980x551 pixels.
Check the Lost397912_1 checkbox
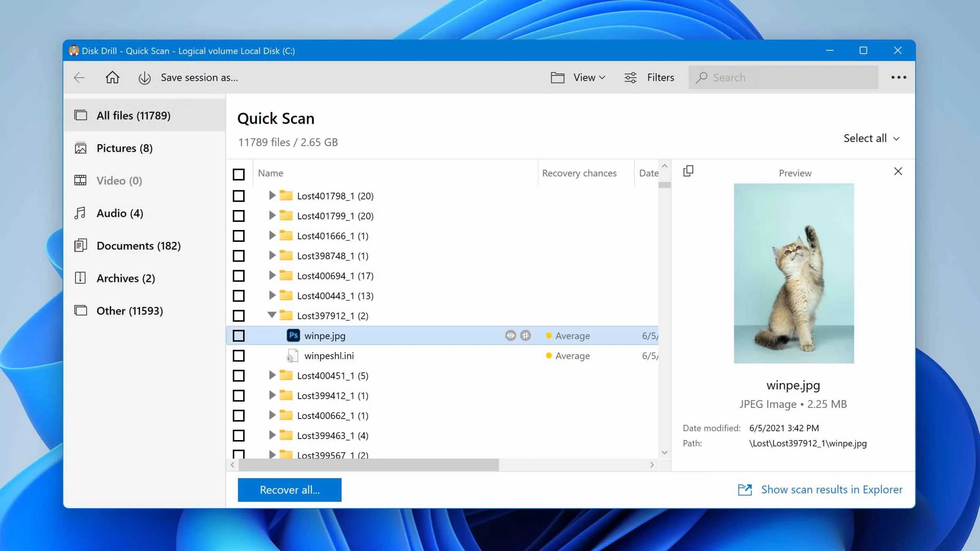(238, 316)
